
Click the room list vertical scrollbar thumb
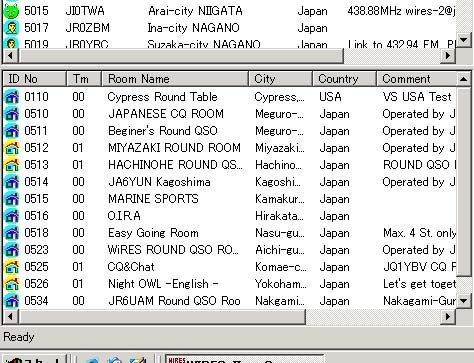464,182
